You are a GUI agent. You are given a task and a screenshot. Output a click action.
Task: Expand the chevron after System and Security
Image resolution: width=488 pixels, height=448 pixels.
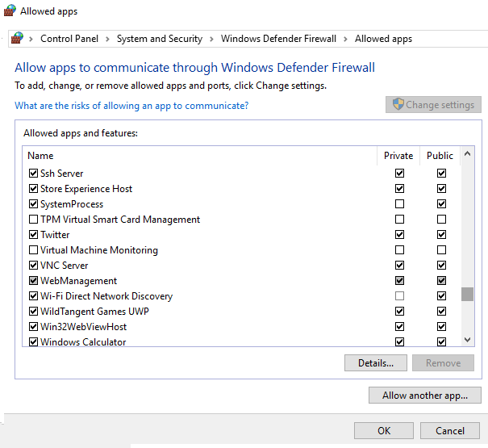point(211,39)
